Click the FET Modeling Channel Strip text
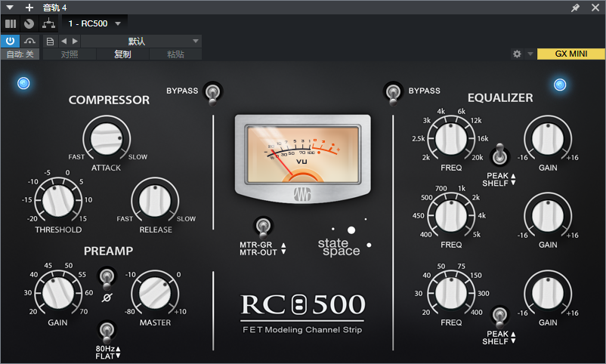Screen dimensions: 606x364 coord(302,329)
